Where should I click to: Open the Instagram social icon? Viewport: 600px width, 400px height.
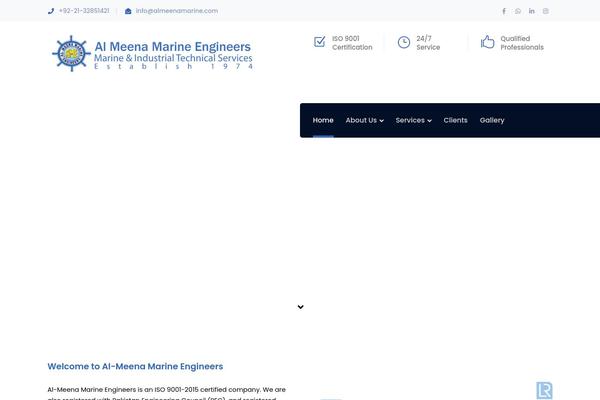546,11
